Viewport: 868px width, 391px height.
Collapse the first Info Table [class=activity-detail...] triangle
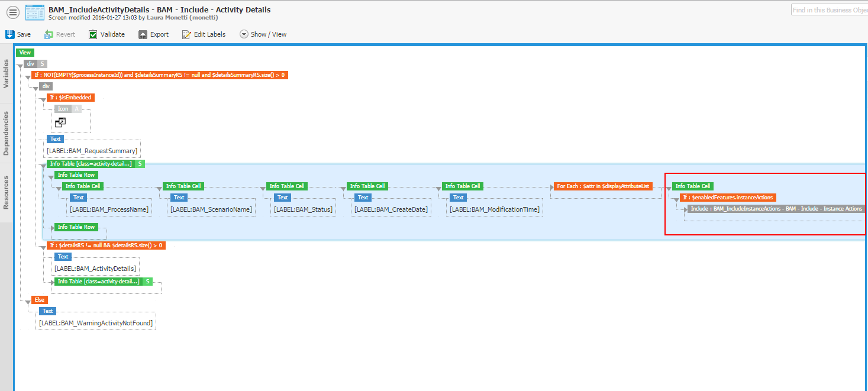click(x=43, y=165)
